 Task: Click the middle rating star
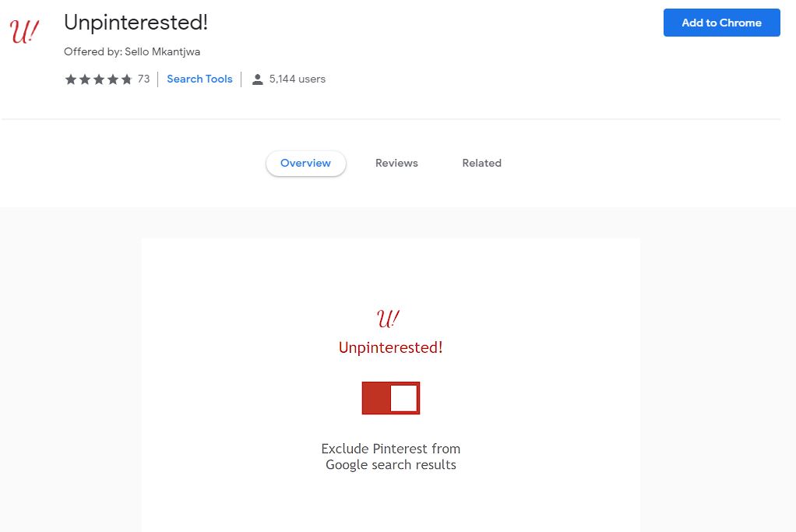pyautogui.click(x=97, y=79)
